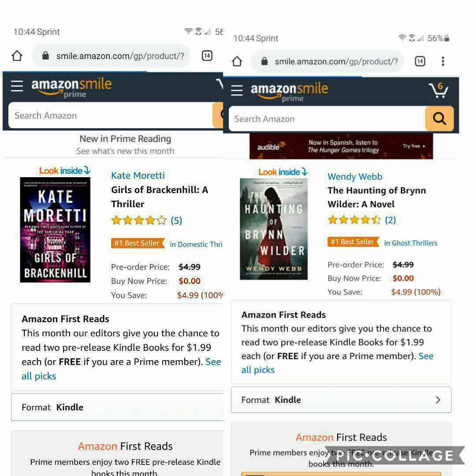Expand the Format Kindle chevron for Brynn Wilder
This screenshot has width=476, height=476.
(438, 400)
